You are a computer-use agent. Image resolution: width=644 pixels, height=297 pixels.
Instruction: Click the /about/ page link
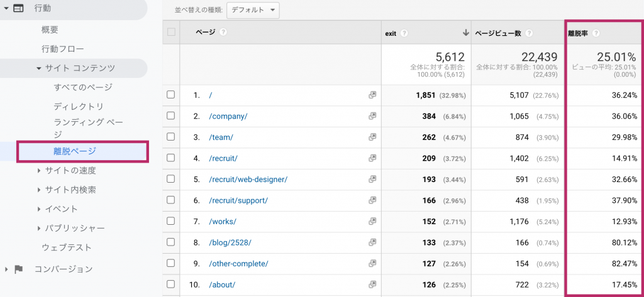[x=222, y=284]
